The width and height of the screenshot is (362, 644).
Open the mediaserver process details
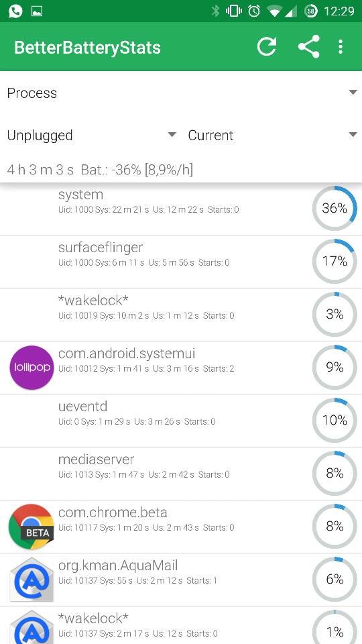[181, 474]
